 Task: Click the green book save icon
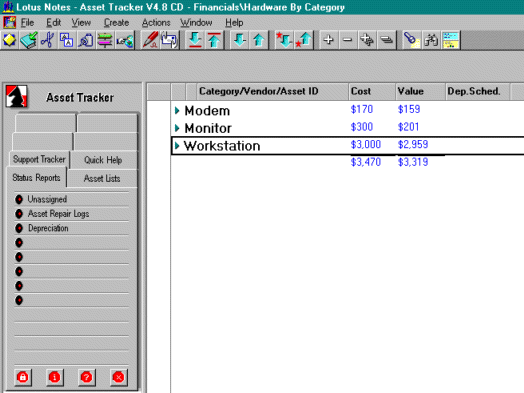point(28,40)
